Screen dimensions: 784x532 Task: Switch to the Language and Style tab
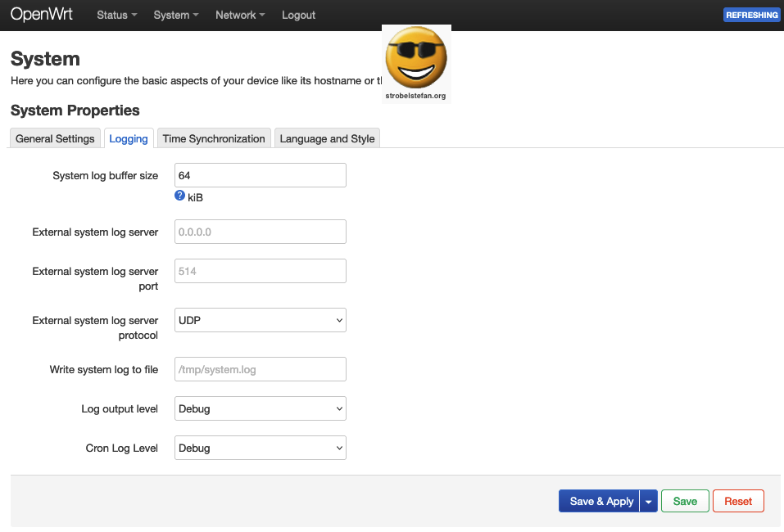pos(327,138)
